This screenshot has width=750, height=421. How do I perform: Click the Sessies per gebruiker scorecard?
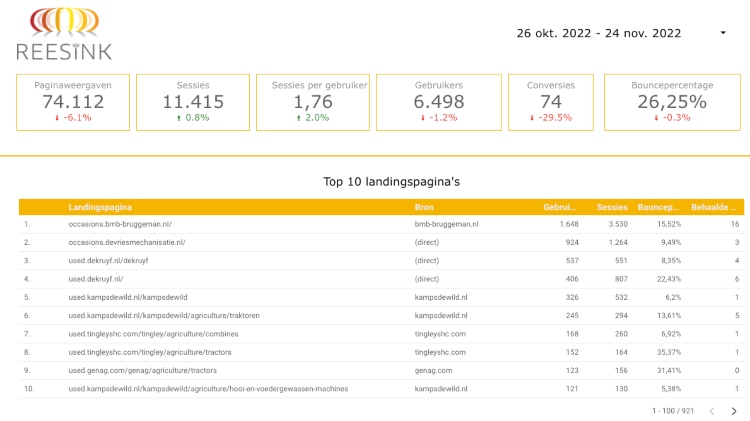coord(312,102)
